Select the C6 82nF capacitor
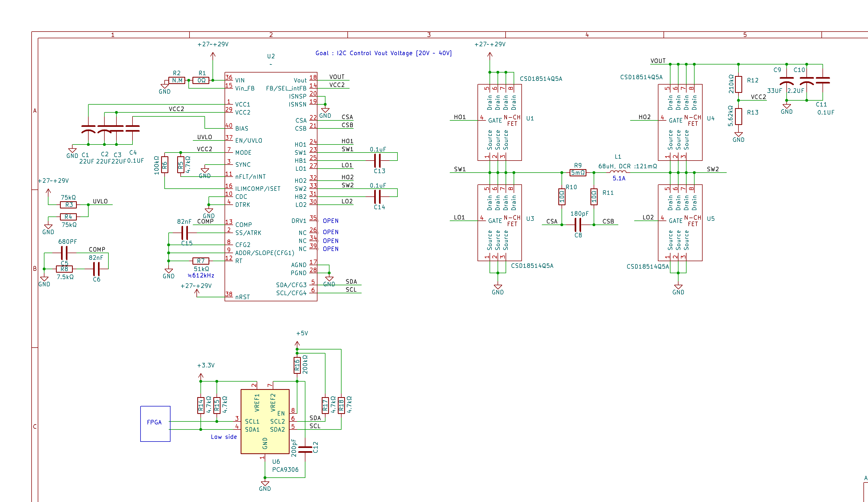The image size is (868, 502). point(96,269)
